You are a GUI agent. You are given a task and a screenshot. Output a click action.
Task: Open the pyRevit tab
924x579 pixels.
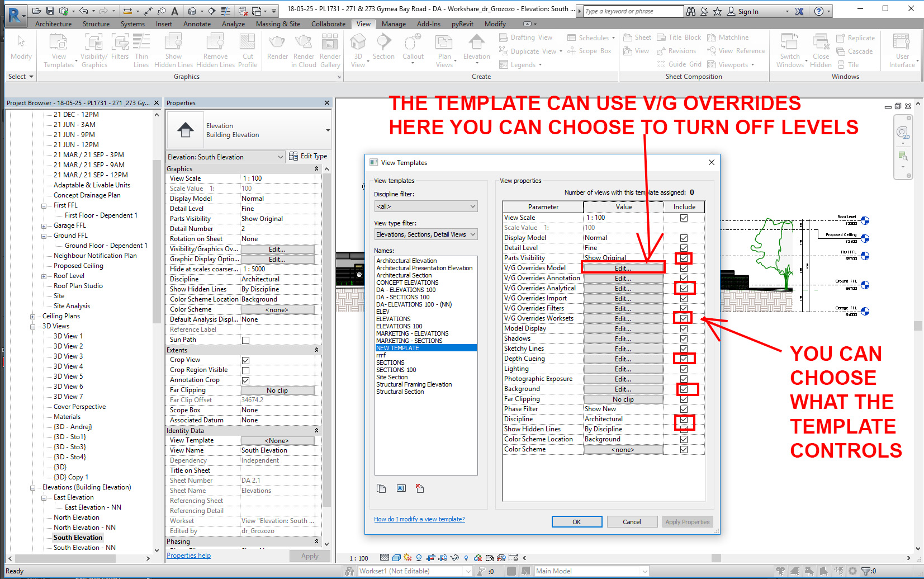point(463,23)
